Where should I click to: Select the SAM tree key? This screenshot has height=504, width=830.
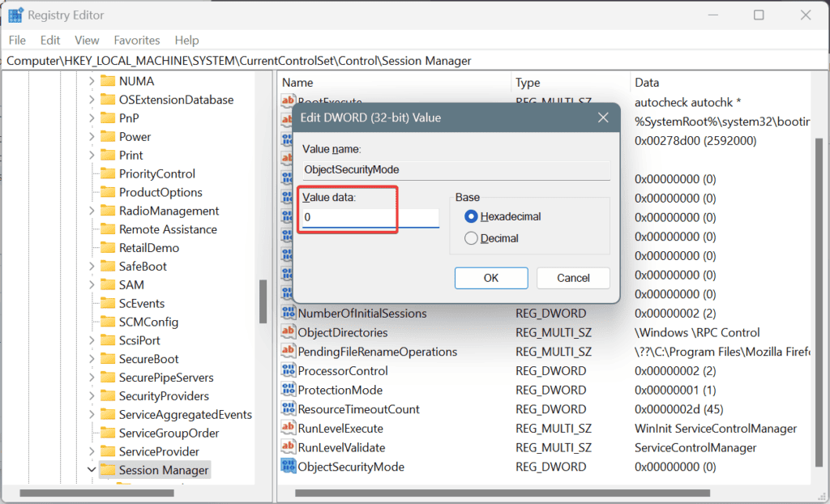coord(131,285)
